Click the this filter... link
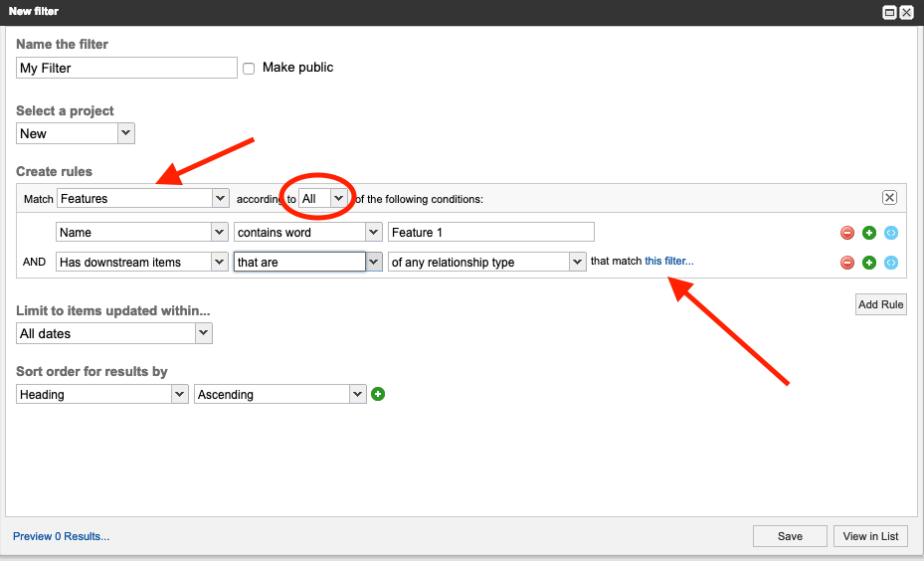Viewport: 924px width, 561px height. pos(668,261)
